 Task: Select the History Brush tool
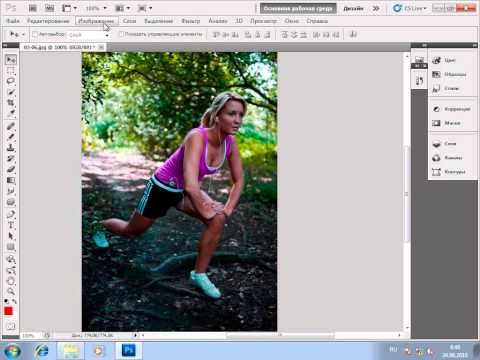[11, 158]
